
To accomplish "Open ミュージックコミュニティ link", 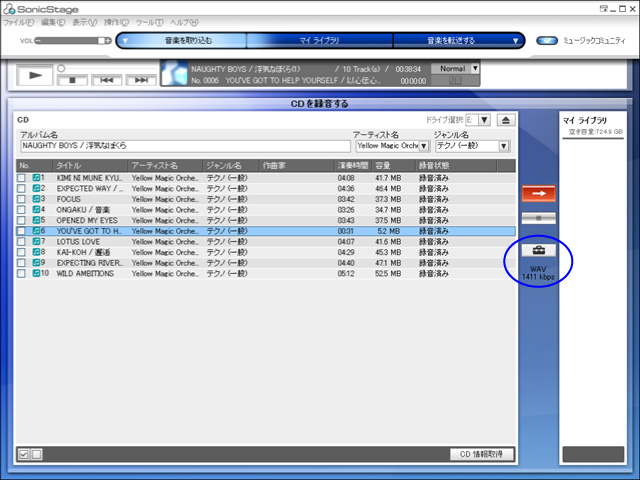I will (594, 41).
